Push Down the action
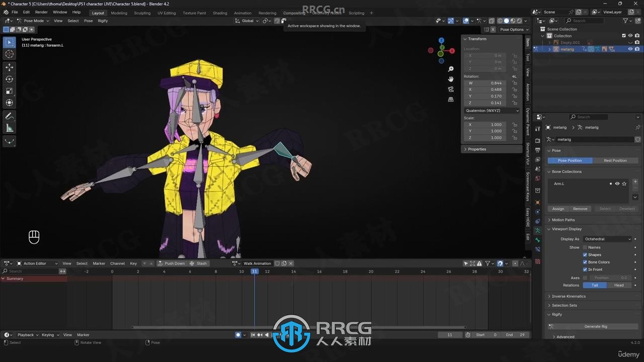The image size is (644, 362). point(171,263)
